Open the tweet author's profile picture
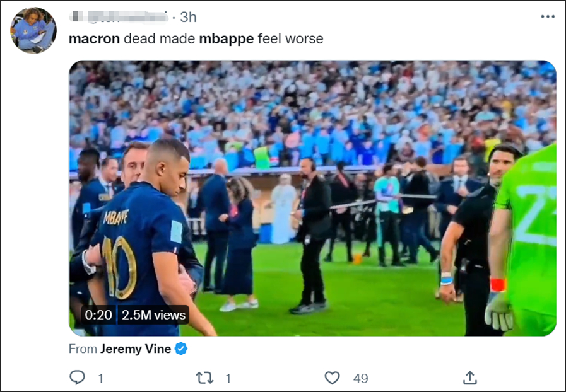Viewport: 566px width, 392px height. pyautogui.click(x=33, y=31)
